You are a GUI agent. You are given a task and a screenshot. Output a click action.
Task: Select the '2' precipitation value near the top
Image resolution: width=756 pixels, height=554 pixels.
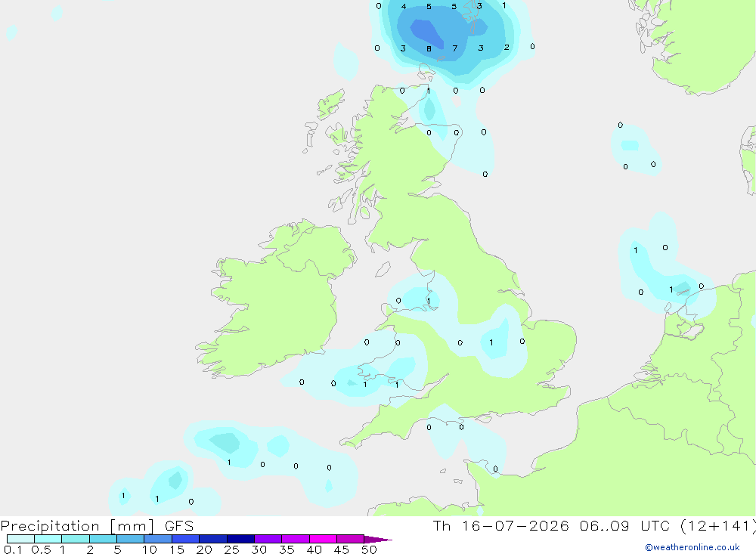507,48
